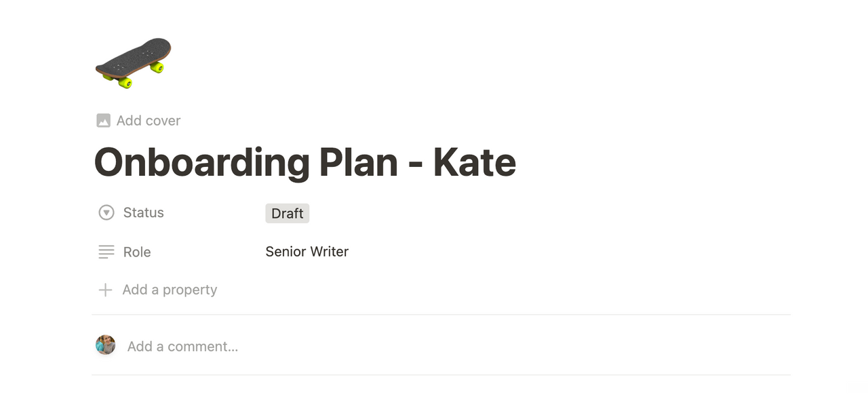868x412 pixels.
Task: Open the Role property label menu
Action: 137,252
